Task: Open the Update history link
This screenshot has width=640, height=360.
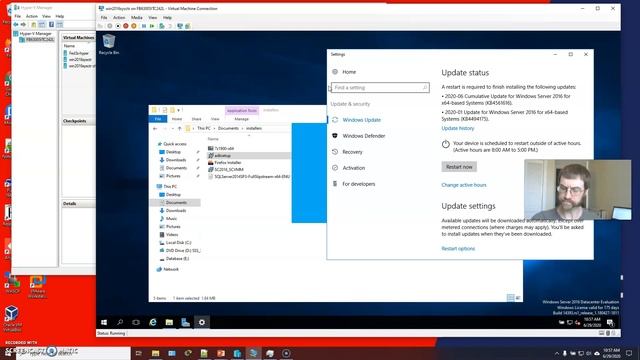Action: 458,128
